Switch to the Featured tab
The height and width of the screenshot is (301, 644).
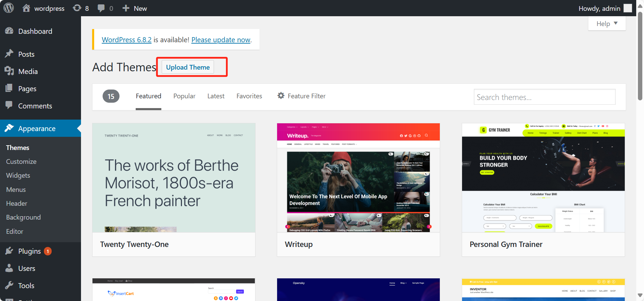(149, 96)
